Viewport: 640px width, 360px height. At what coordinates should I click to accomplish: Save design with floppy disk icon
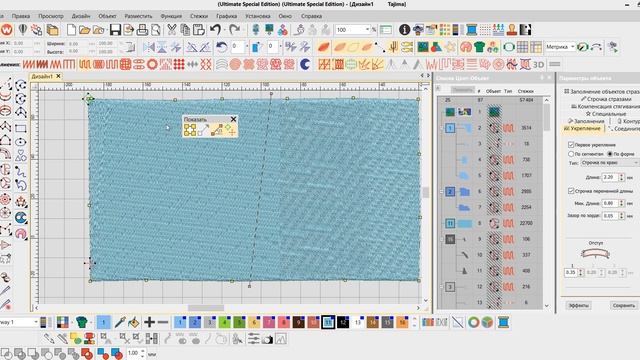pyautogui.click(x=115, y=30)
